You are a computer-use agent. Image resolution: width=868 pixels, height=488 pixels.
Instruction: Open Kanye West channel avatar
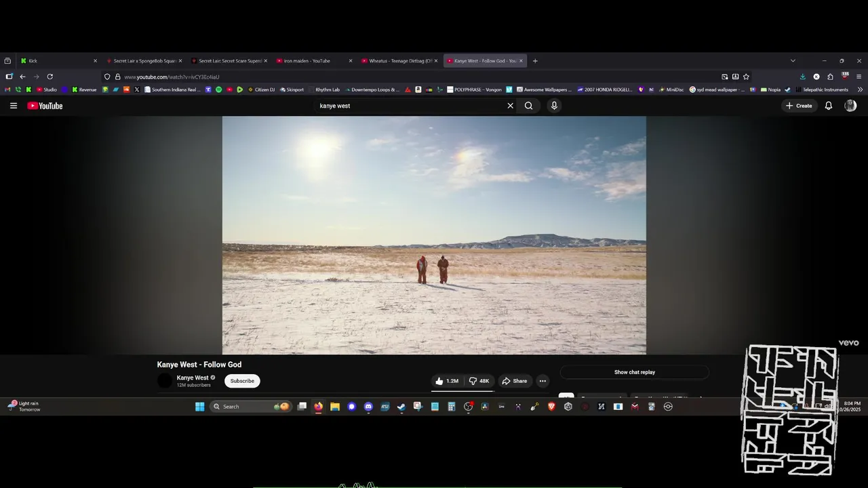coord(165,381)
